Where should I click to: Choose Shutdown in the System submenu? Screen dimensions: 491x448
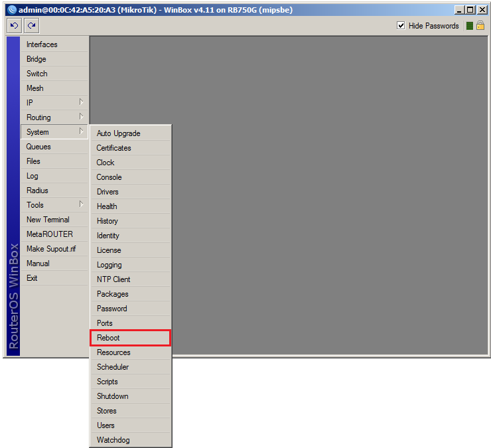(x=130, y=396)
